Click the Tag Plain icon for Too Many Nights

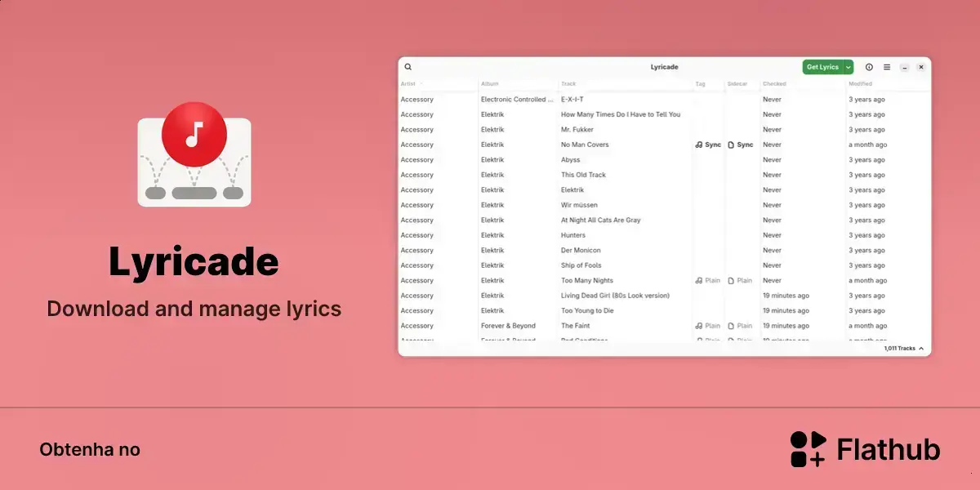699,280
